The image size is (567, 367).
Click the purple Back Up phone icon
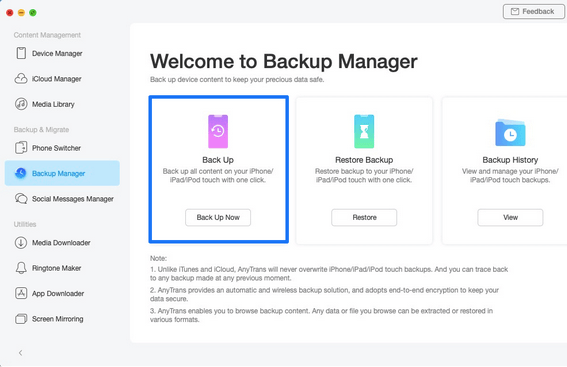pyautogui.click(x=218, y=131)
